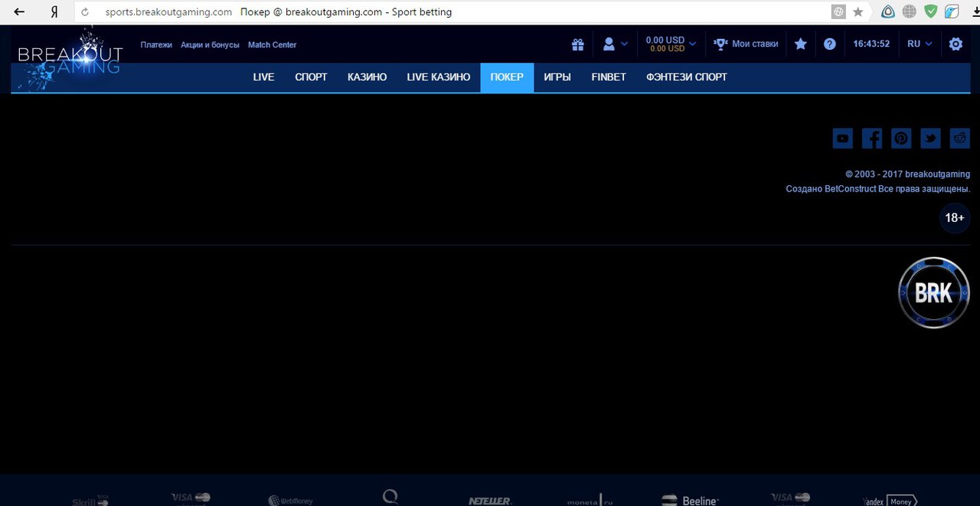This screenshot has width=980, height=506.
Task: Reload the page with the refresh icon
Action: pos(85,12)
